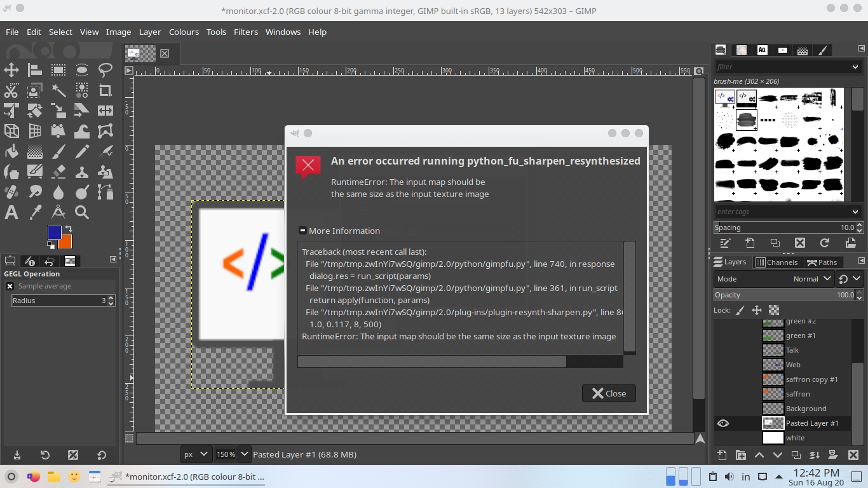Select the Pencil tool
Screen dimensions: 868x488
(82, 151)
